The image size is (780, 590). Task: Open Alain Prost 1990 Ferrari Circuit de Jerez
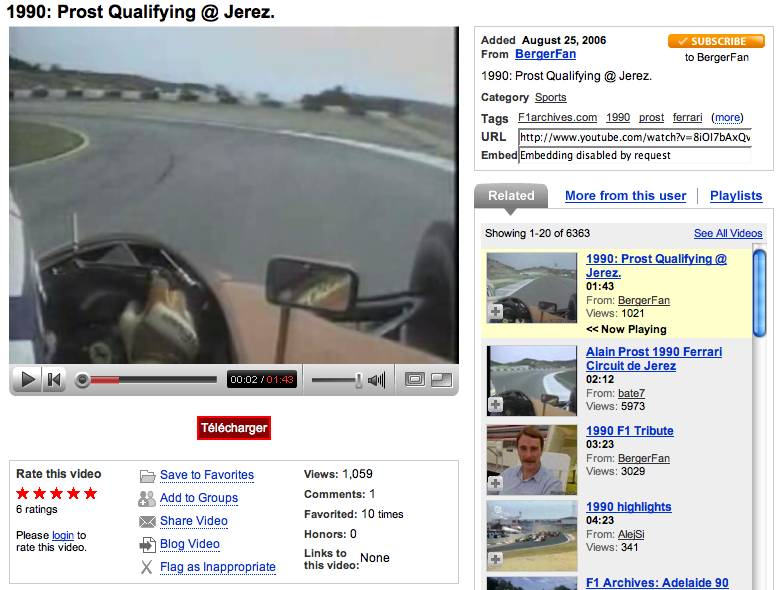(x=654, y=359)
